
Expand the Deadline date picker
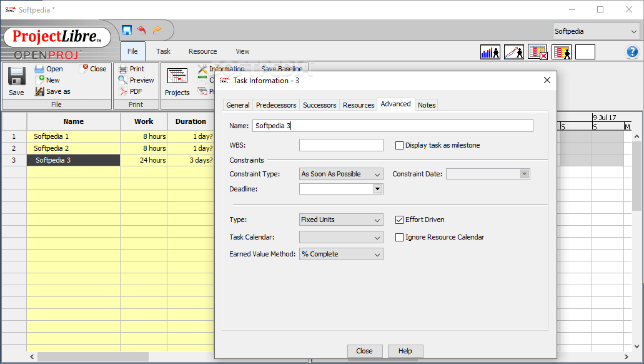378,189
